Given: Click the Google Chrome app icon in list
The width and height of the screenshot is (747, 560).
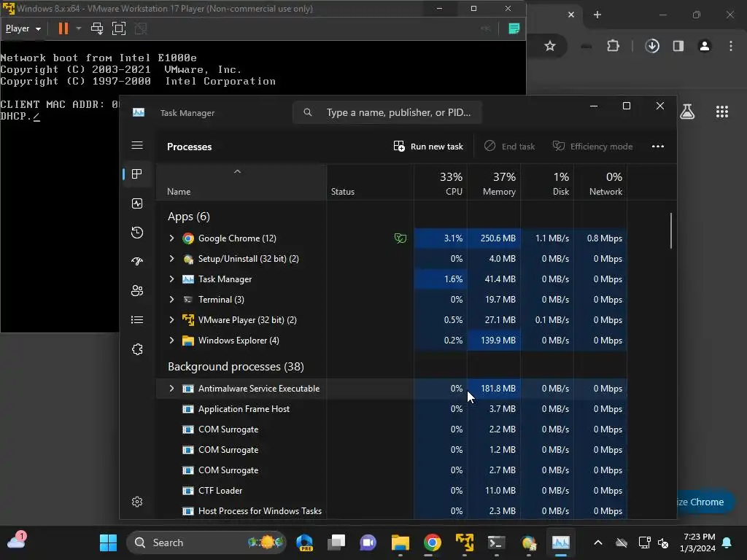Looking at the screenshot, I should 188,238.
